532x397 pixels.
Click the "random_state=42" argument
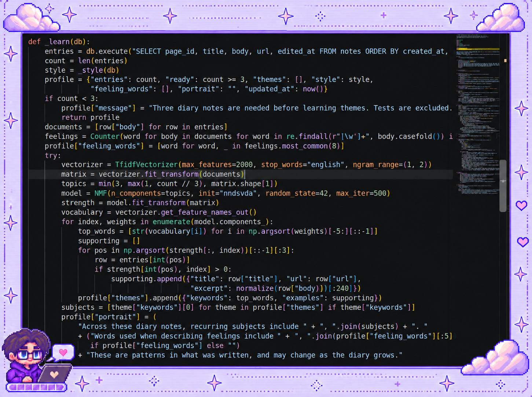click(x=297, y=193)
